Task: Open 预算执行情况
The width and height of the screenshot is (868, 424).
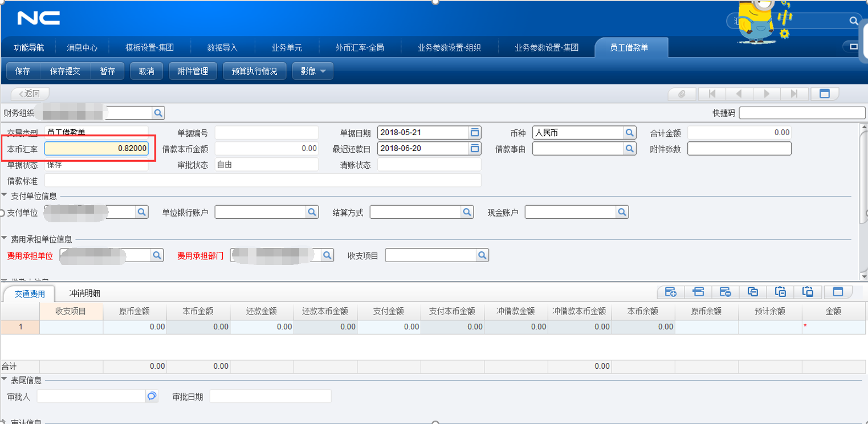Action: pyautogui.click(x=254, y=71)
